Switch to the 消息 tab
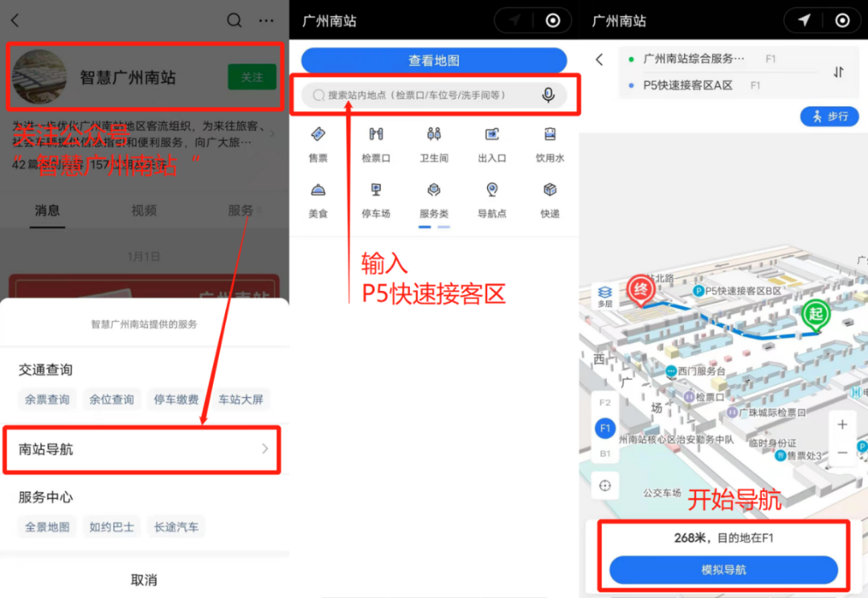 pos(47,211)
